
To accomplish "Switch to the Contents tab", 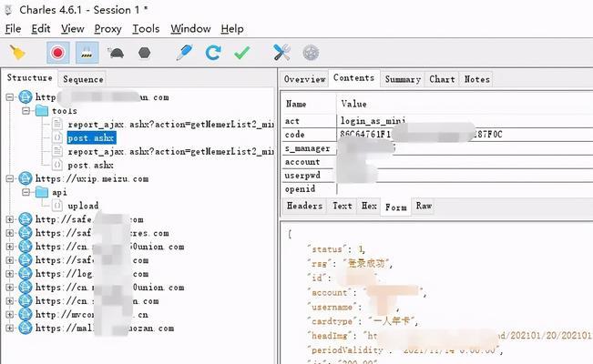I will click(x=354, y=78).
